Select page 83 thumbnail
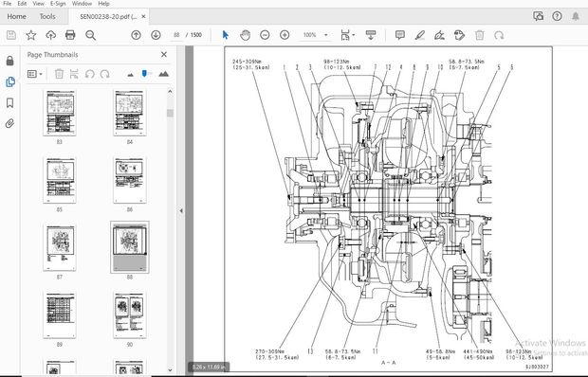Viewport: 588px width, 377px height. click(x=60, y=113)
